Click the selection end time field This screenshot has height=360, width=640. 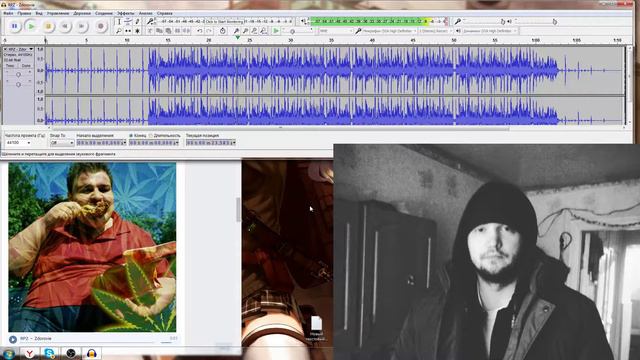coord(154,142)
